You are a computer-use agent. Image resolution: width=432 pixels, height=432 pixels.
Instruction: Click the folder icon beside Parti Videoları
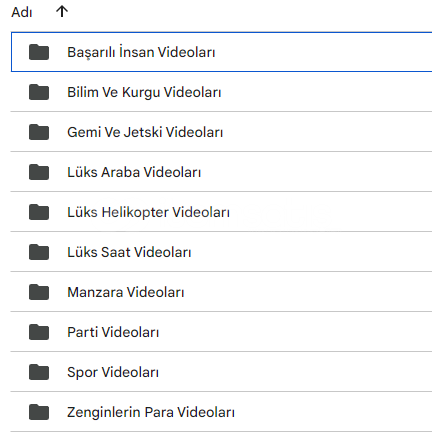click(39, 332)
